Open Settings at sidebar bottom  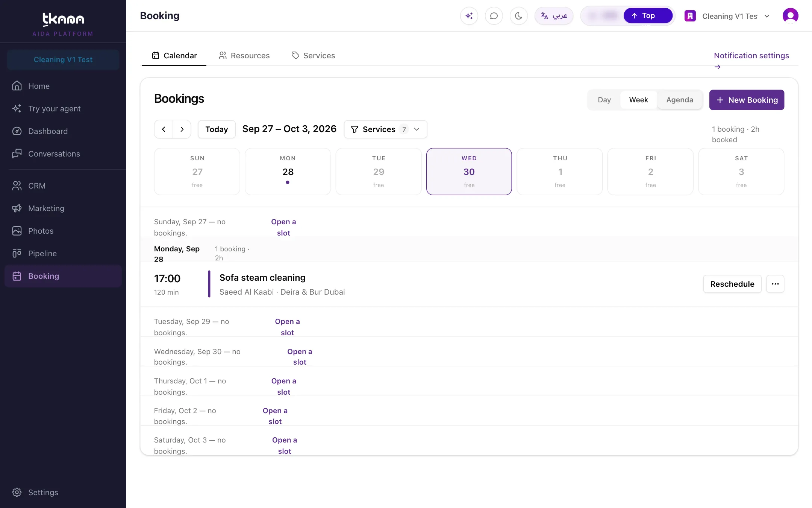click(63, 493)
